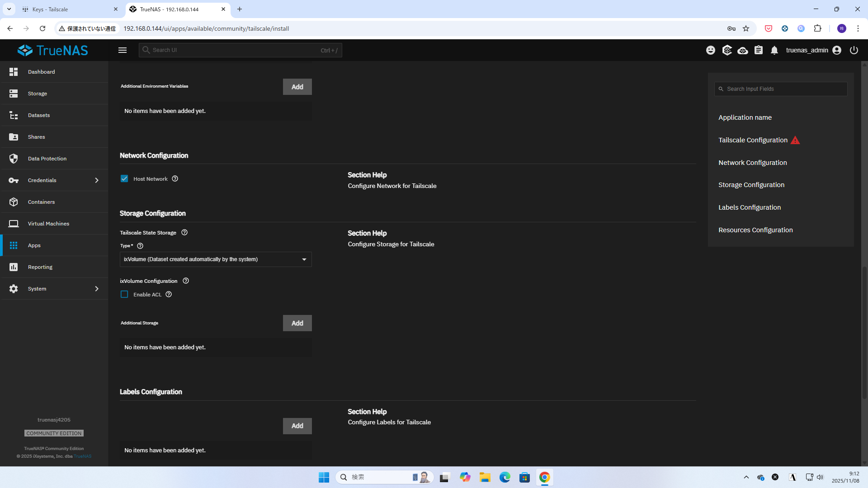Go to Virtual Machines in sidebar
Viewport: 868px width, 488px height.
pos(48,224)
